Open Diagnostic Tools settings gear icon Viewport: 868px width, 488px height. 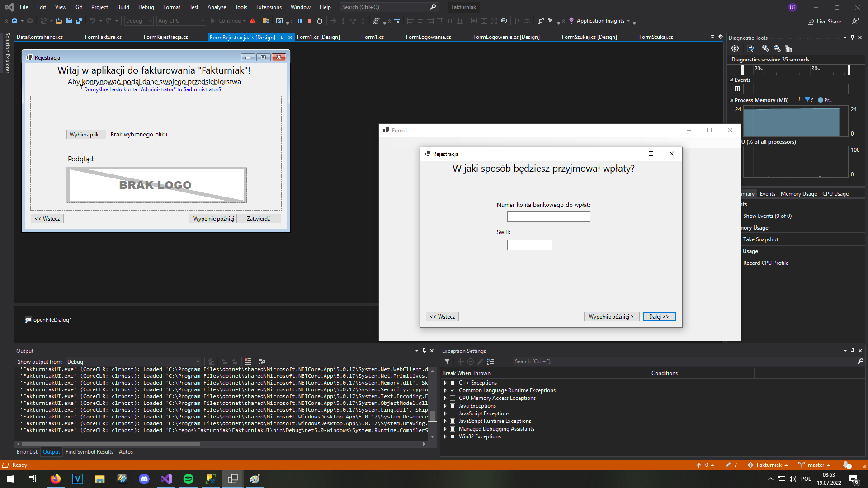click(735, 48)
